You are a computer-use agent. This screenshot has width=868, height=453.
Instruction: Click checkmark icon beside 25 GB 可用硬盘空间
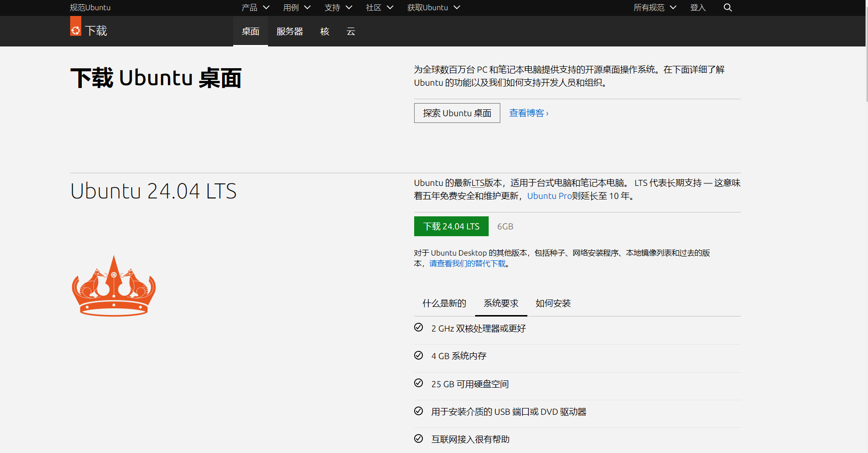click(418, 383)
